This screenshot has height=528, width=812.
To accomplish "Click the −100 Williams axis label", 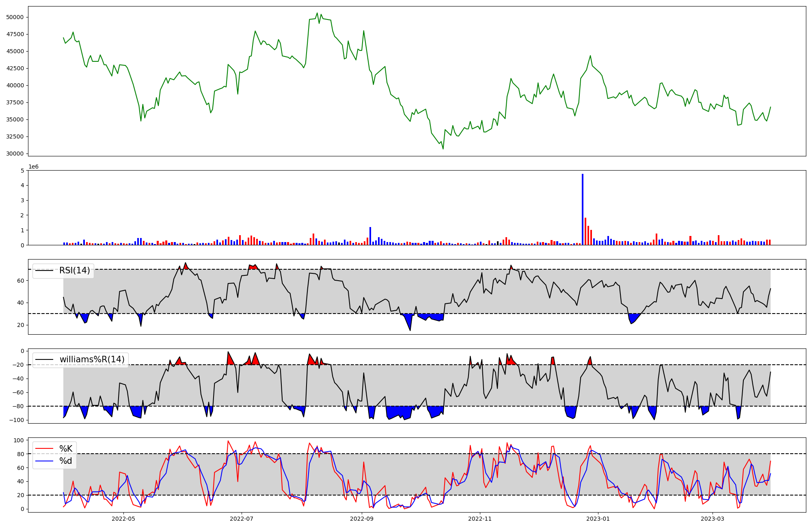I will [17, 420].
